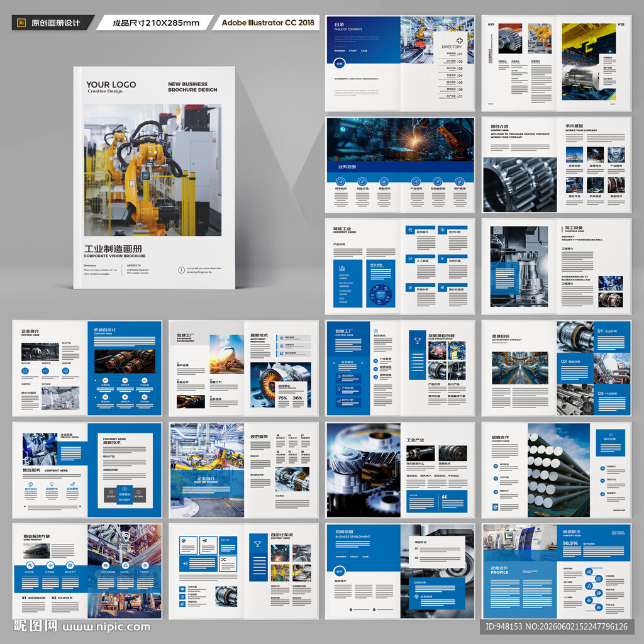Click the www.nipic.com watermark link
644x644 pixels.
coord(106,627)
